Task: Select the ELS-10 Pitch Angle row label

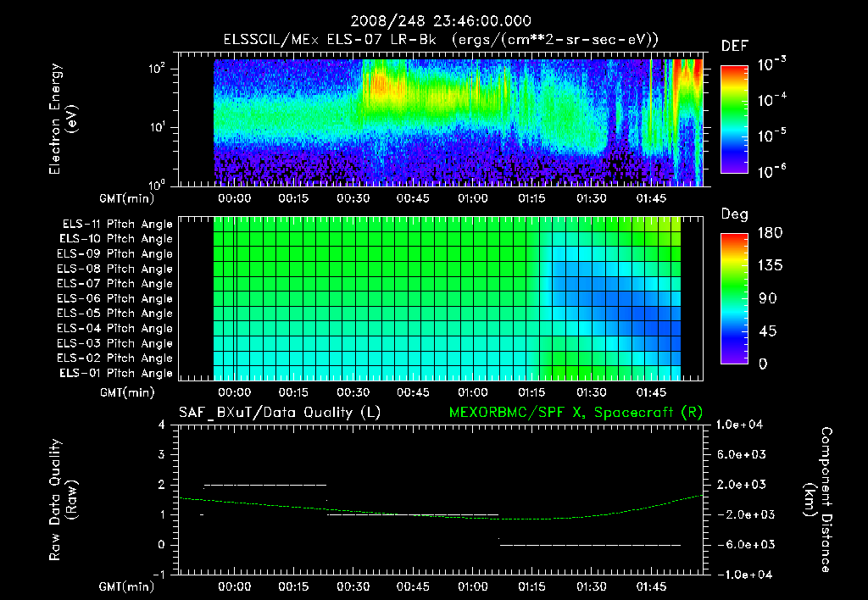Action: (x=115, y=239)
